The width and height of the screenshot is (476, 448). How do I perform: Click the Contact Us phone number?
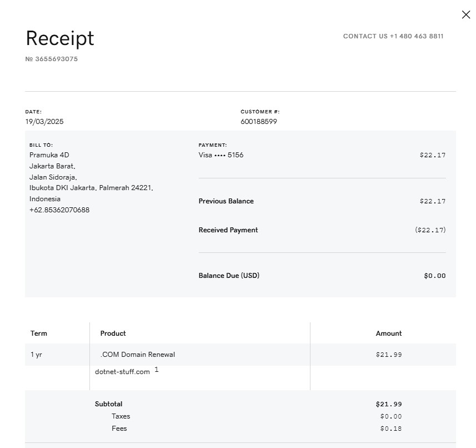[x=416, y=36]
